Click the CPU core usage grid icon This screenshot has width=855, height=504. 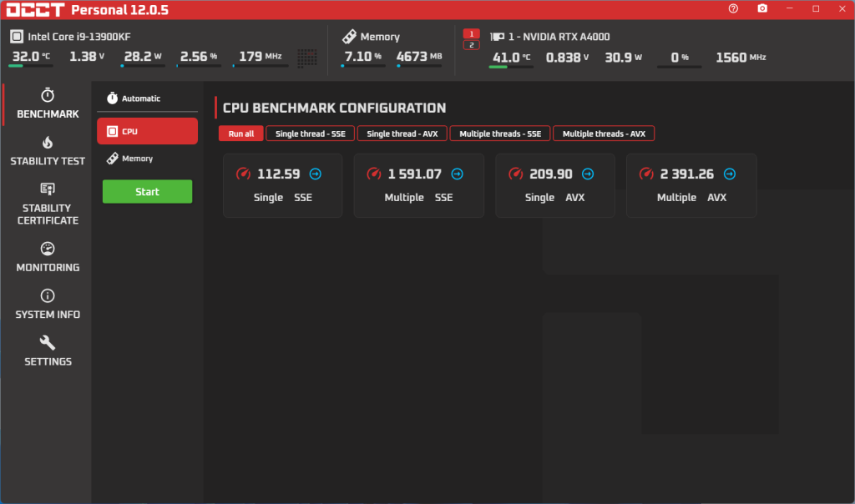[307, 58]
